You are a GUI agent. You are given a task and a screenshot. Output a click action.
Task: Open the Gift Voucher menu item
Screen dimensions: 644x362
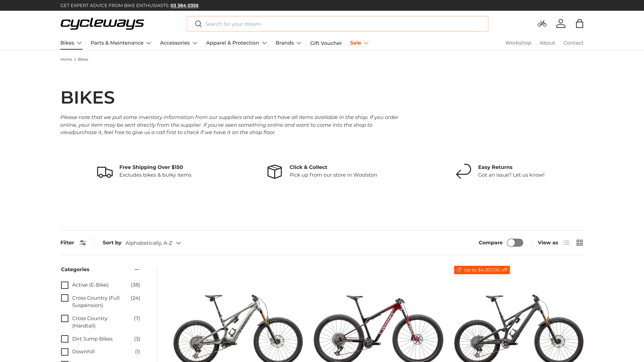[326, 43]
